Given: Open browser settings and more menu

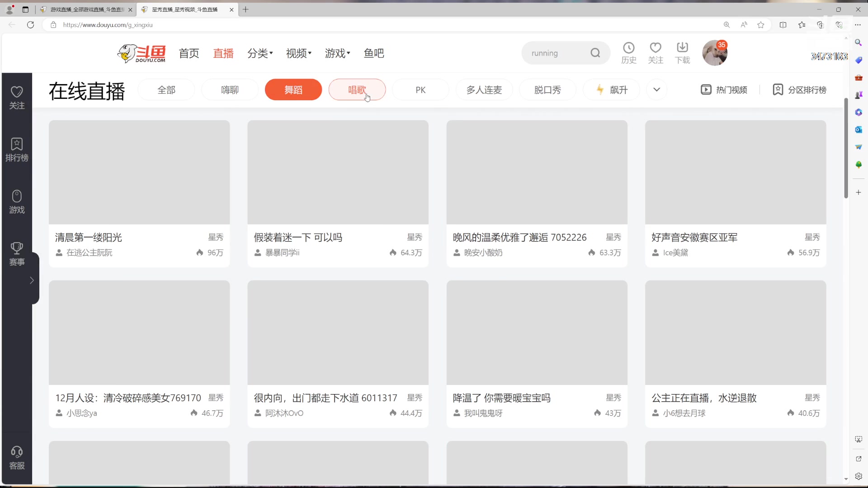Looking at the screenshot, I should (x=858, y=25).
